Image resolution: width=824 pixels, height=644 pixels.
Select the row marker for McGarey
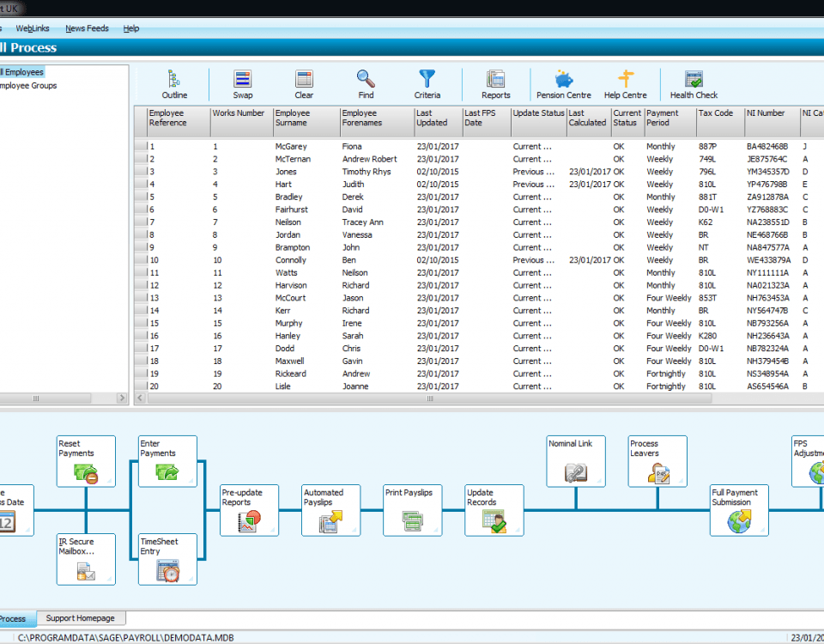coord(141,146)
